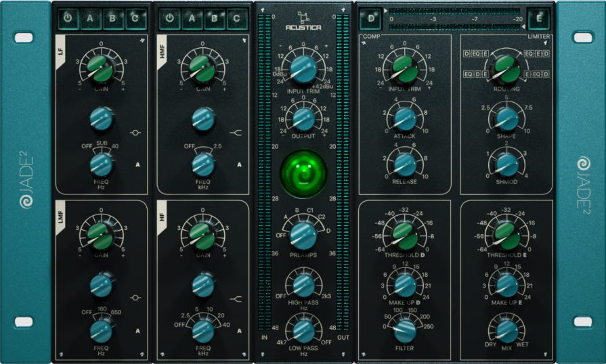The image size is (606, 364).
Task: Click the HF GAIN green knob
Action: coord(202,235)
